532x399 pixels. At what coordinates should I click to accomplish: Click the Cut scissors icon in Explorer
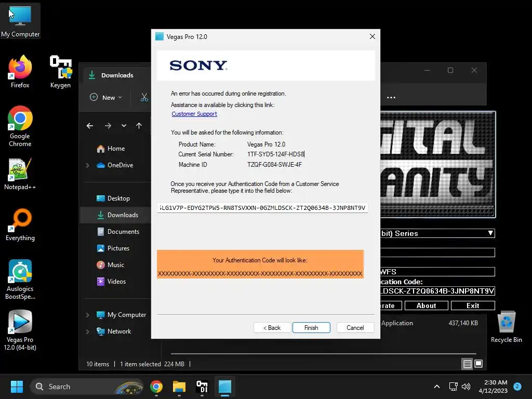[x=144, y=98]
